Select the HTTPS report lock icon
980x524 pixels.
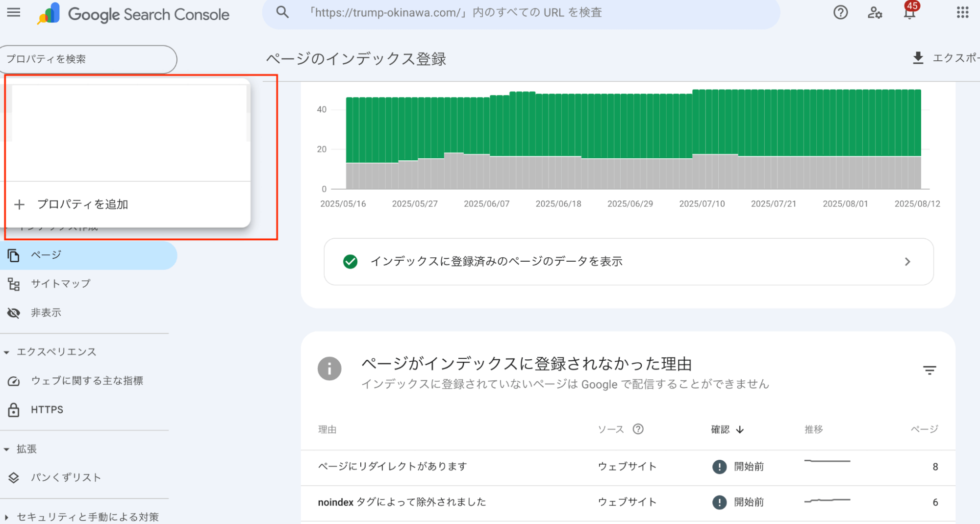click(x=13, y=409)
